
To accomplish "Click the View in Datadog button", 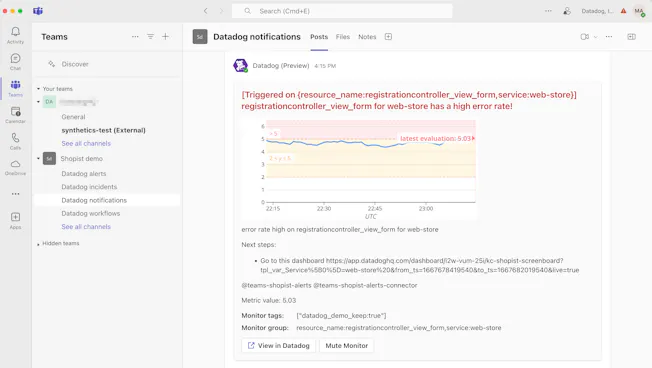I will point(279,346).
